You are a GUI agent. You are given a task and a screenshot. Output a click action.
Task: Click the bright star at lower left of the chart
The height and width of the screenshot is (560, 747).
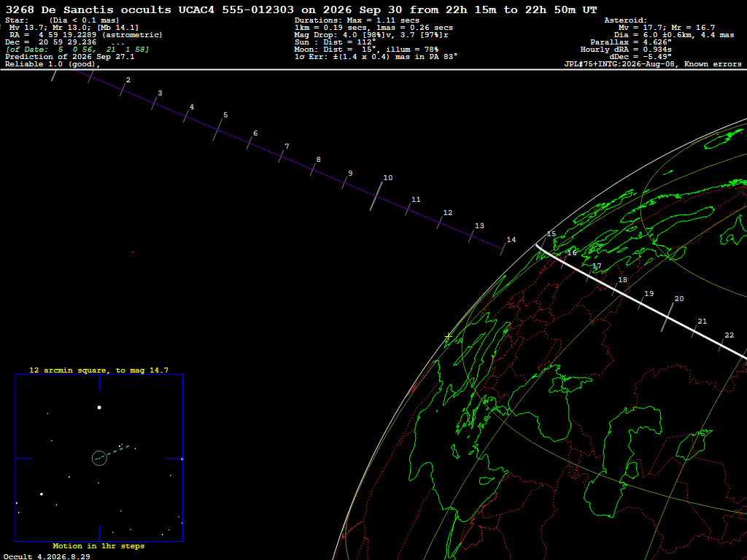coord(42,494)
